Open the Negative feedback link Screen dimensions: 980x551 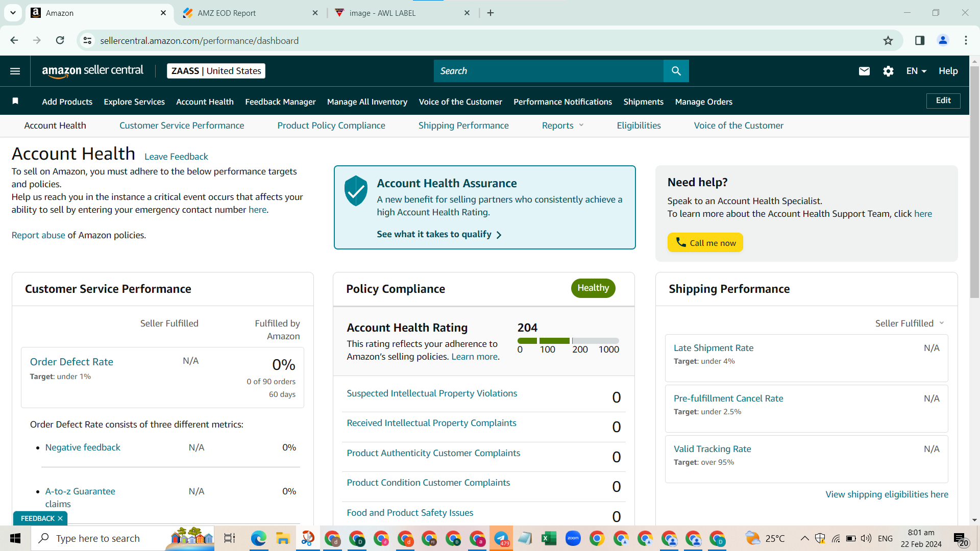[x=83, y=447]
